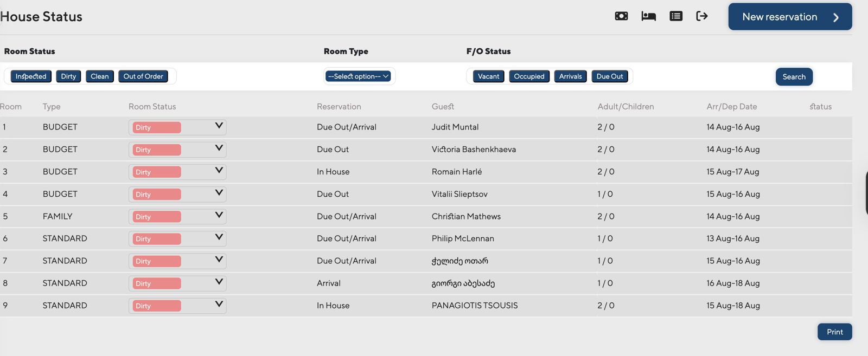The height and width of the screenshot is (356, 868).
Task: Click the Arr/Dep Date column header
Action: click(x=731, y=107)
